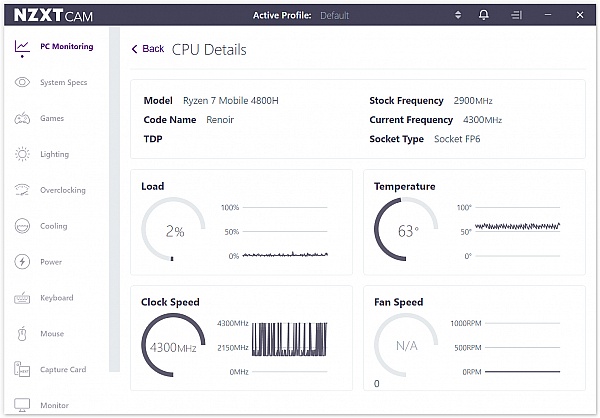
Task: Open the Overclocking section
Action: (x=63, y=190)
